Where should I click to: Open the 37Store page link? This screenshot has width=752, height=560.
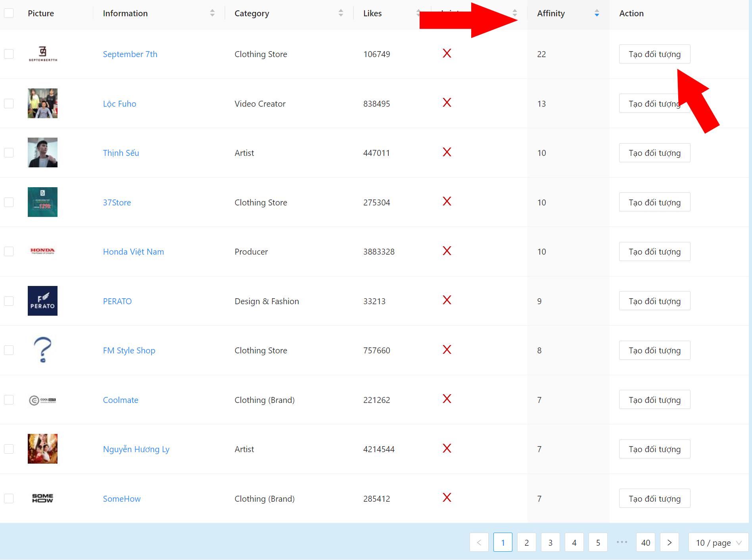coord(117,202)
